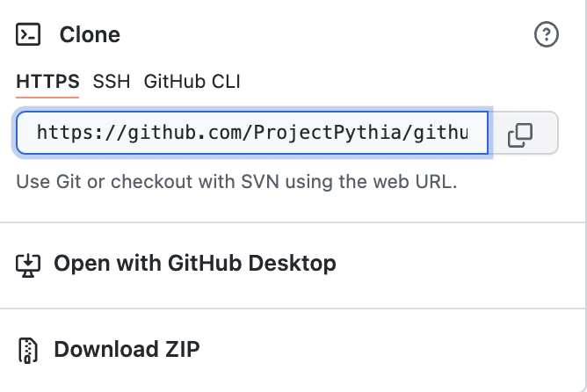Click the GitHub Desktop download icon

coord(28,264)
